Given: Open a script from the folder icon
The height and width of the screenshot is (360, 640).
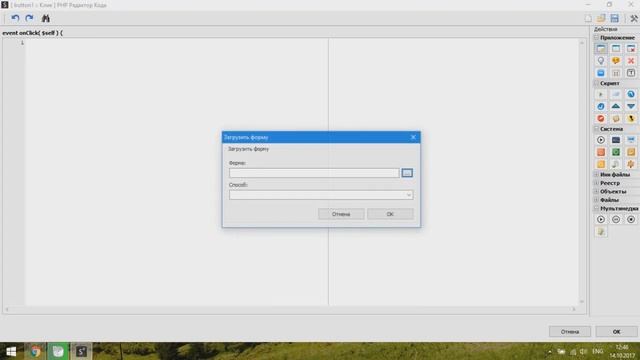Looking at the screenshot, I should [601, 18].
